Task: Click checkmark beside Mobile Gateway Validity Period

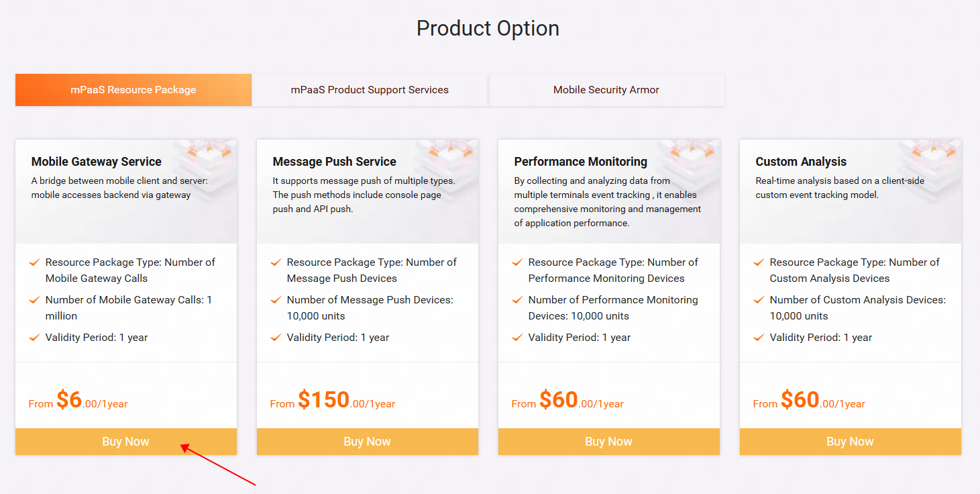Action: (x=34, y=338)
